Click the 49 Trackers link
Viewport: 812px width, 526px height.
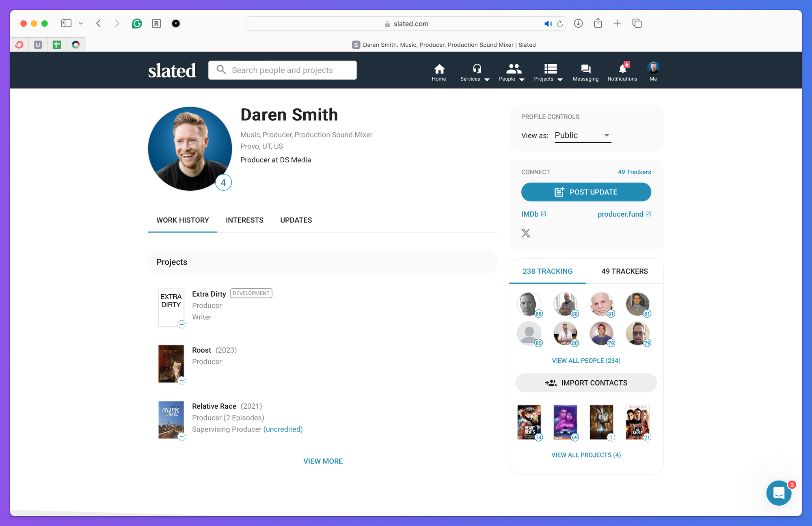coord(634,172)
